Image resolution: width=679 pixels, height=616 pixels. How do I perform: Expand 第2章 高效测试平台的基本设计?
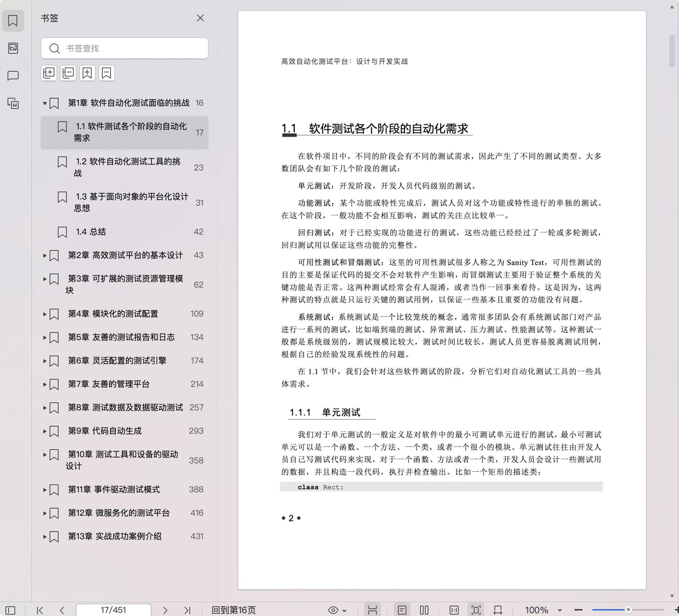(45, 255)
